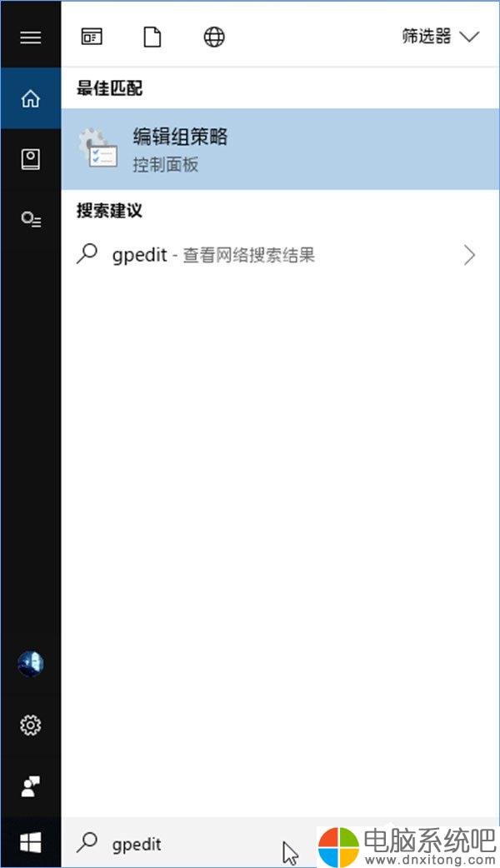Click the chevron next to 筛选器
Screen dimensions: 500x868
tap(469, 37)
